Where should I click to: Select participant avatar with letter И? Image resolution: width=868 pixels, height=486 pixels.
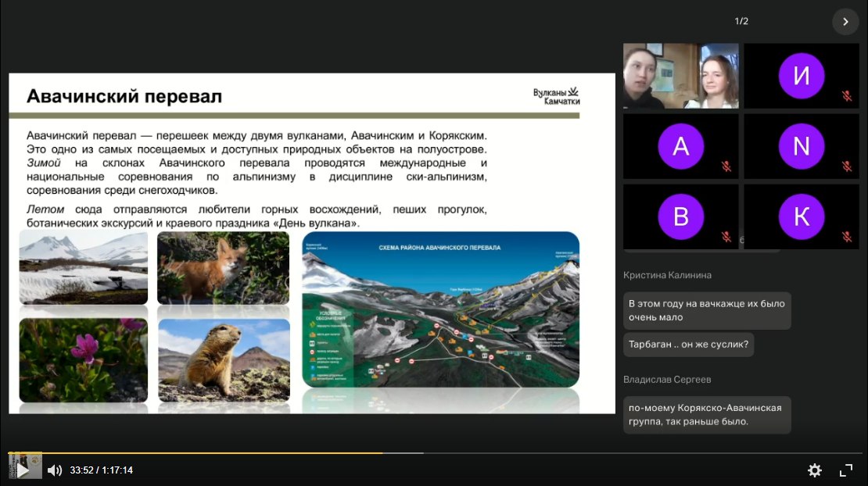801,76
